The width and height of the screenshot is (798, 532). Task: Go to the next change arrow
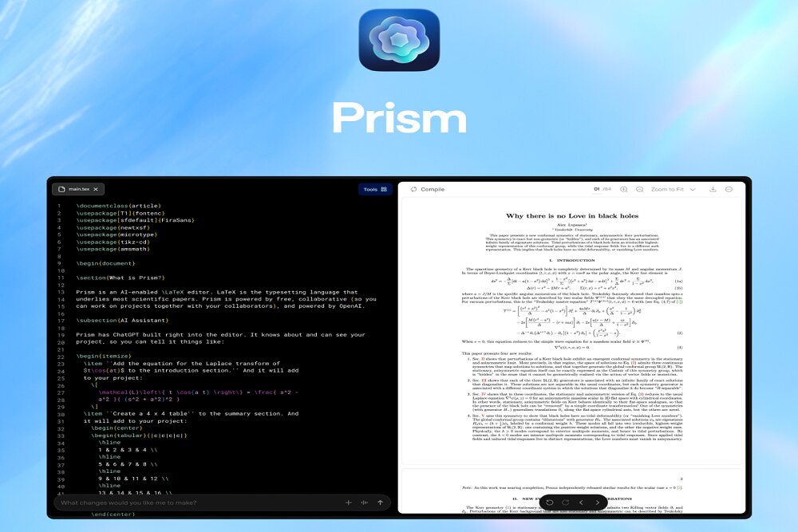[x=597, y=502]
